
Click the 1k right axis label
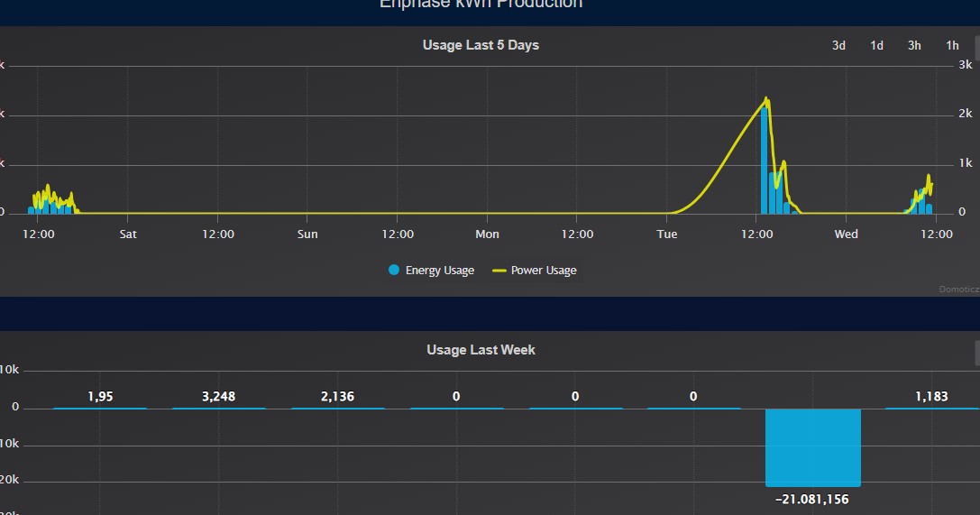pyautogui.click(x=966, y=162)
